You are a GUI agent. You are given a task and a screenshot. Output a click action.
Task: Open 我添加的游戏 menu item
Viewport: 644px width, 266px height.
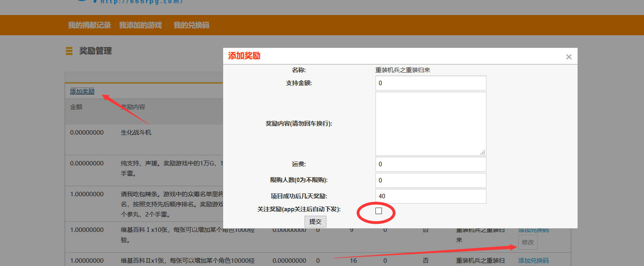click(x=141, y=25)
